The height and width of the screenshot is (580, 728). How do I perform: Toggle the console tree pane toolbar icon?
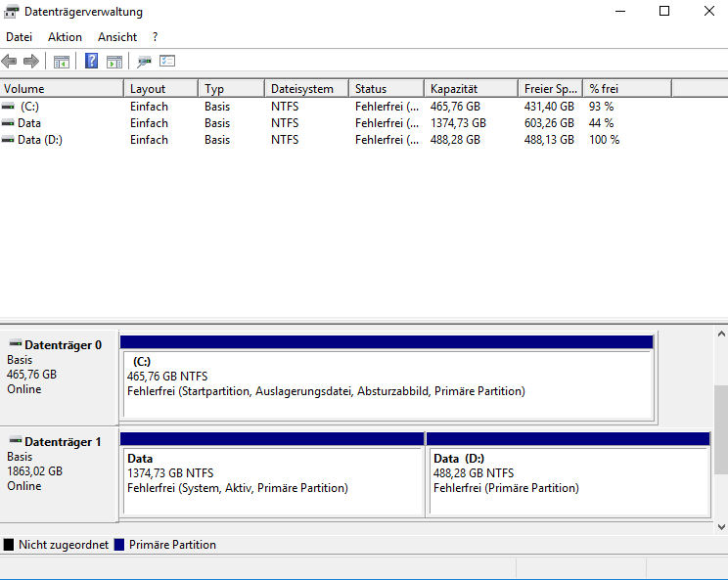coord(62,62)
